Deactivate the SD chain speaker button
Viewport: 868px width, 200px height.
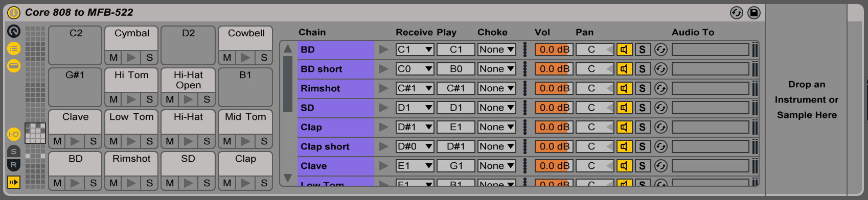point(624,108)
